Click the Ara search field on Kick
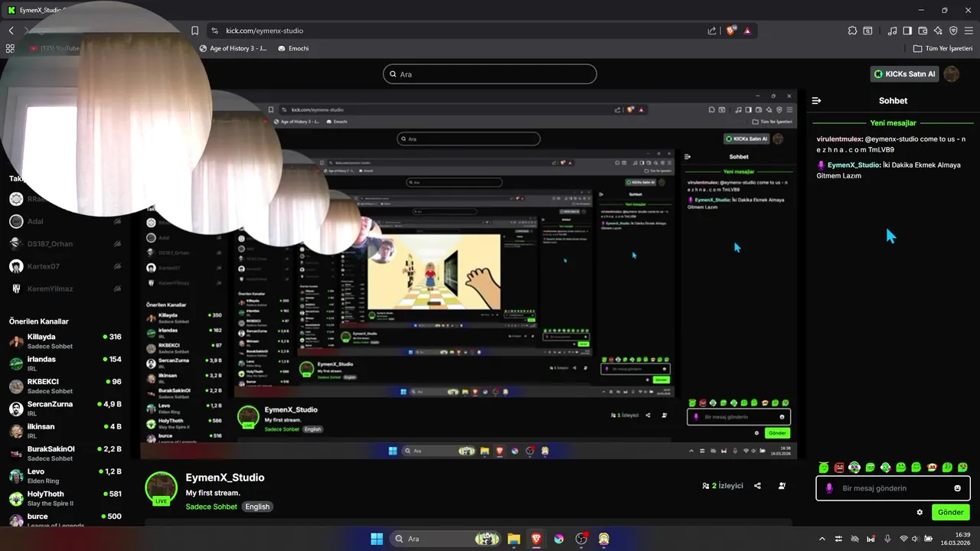980x551 pixels. [x=490, y=74]
